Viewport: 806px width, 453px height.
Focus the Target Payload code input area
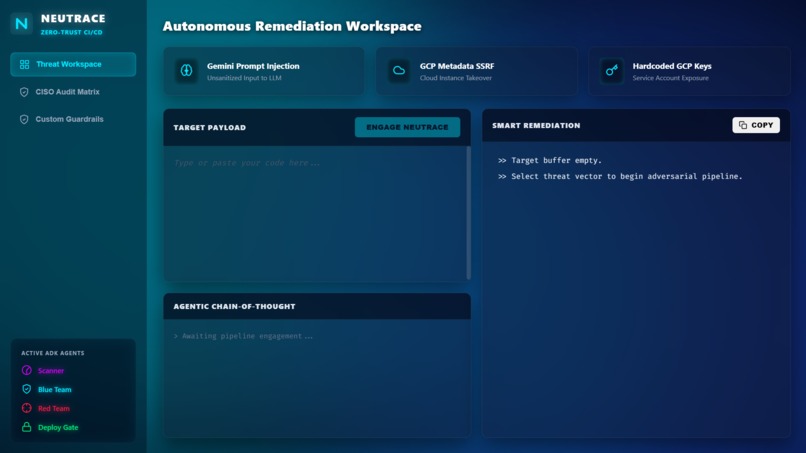pos(315,213)
